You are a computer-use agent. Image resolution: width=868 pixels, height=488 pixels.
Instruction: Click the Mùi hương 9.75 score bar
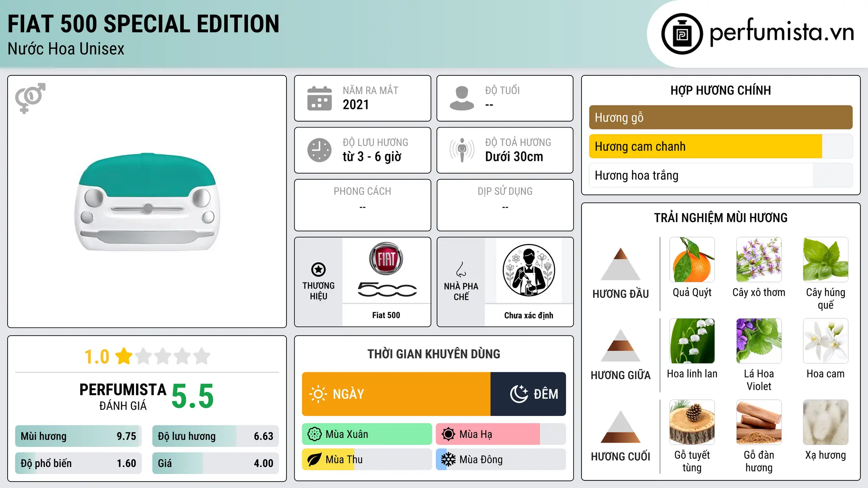[78, 436]
